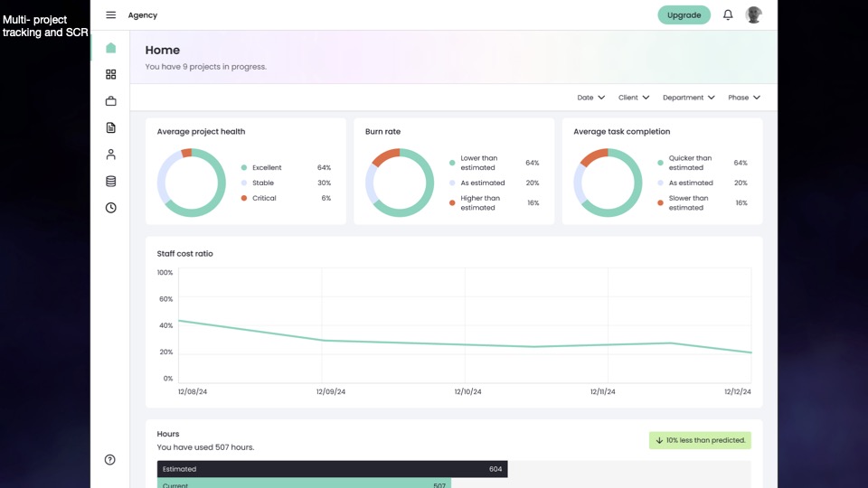Select the Excellent legend entry
The image size is (868, 488).
pos(286,168)
